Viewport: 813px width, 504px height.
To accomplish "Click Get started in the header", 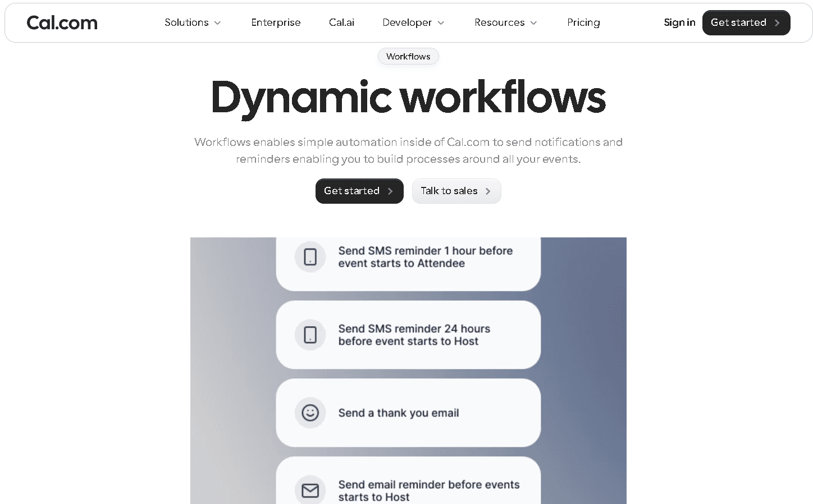I will 746,22.
